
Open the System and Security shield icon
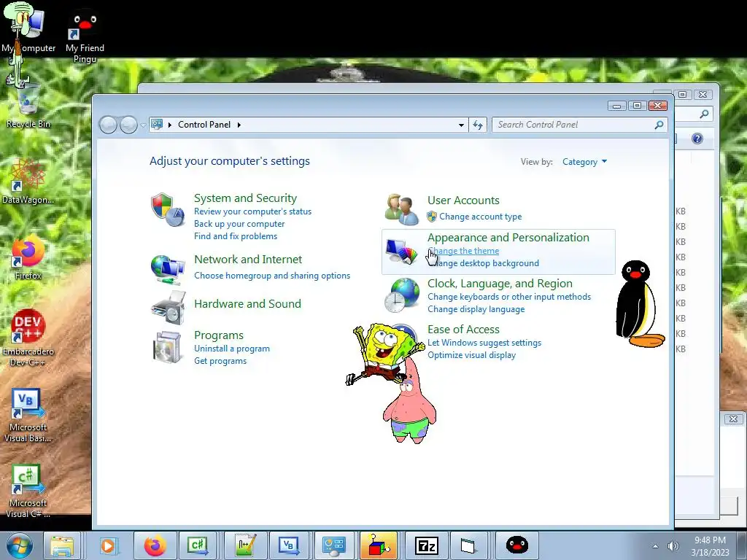pyautogui.click(x=168, y=209)
